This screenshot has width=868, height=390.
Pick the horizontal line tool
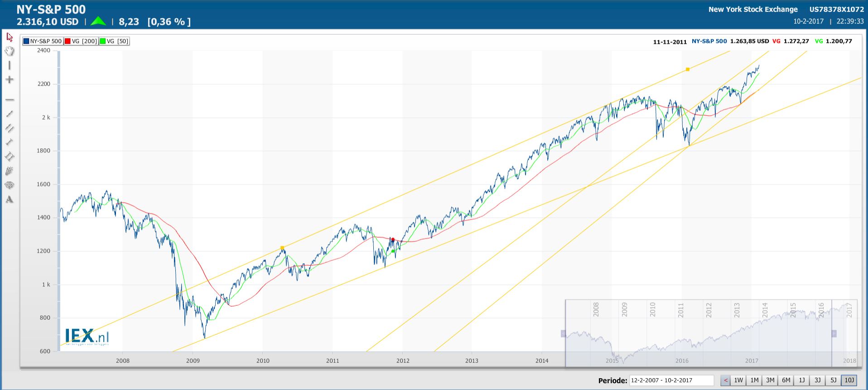pos(10,99)
